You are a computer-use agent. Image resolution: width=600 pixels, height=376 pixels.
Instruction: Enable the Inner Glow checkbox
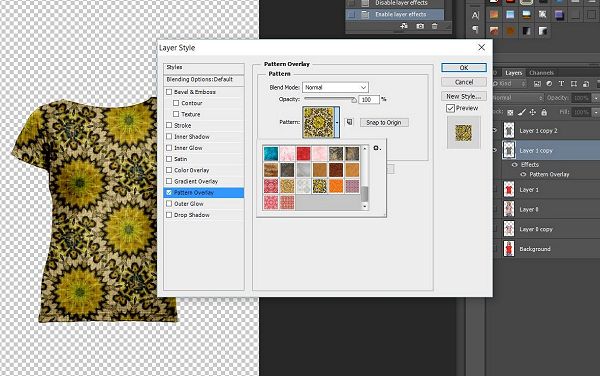tap(169, 148)
